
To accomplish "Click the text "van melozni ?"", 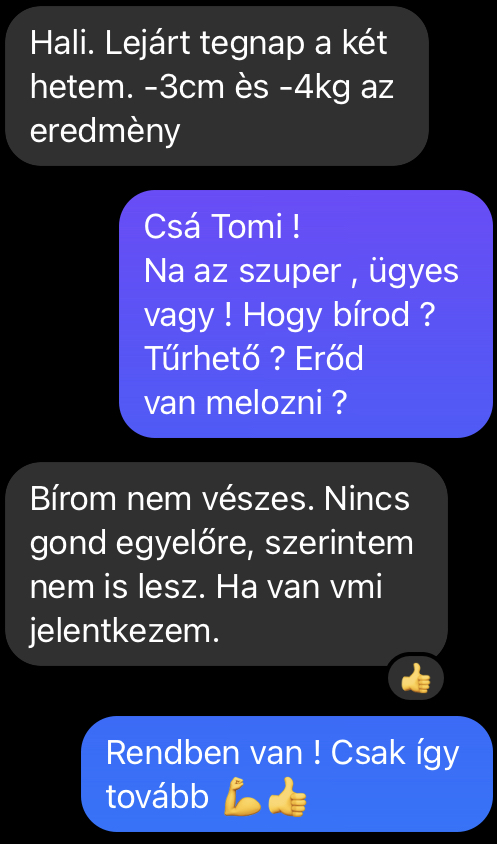I will 245,403.
